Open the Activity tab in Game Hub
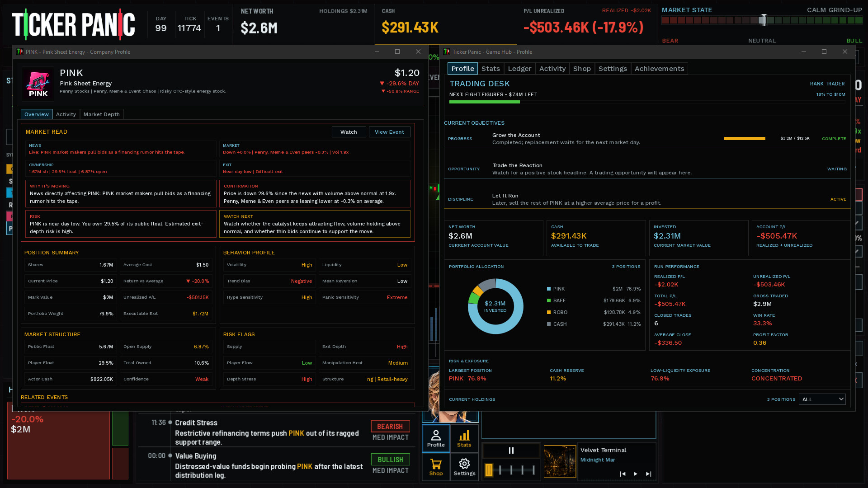Viewport: 868px width, 488px height. point(552,69)
